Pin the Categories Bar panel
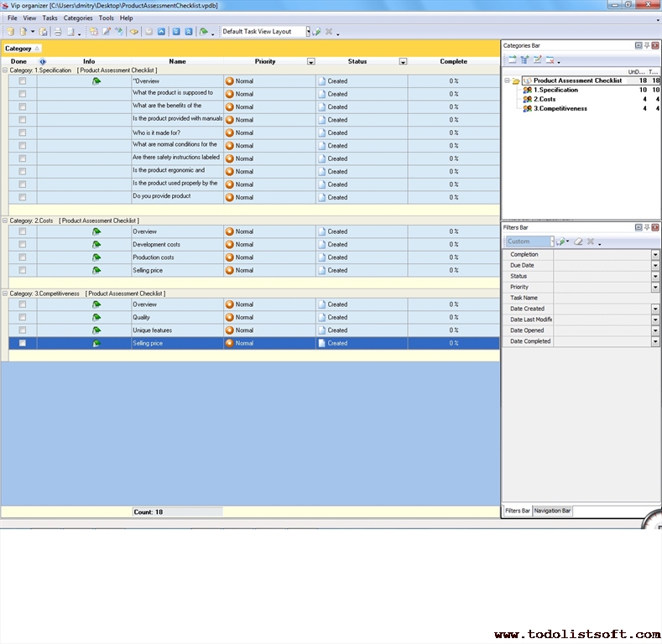Viewport: 662px width, 644px height. coord(646,45)
